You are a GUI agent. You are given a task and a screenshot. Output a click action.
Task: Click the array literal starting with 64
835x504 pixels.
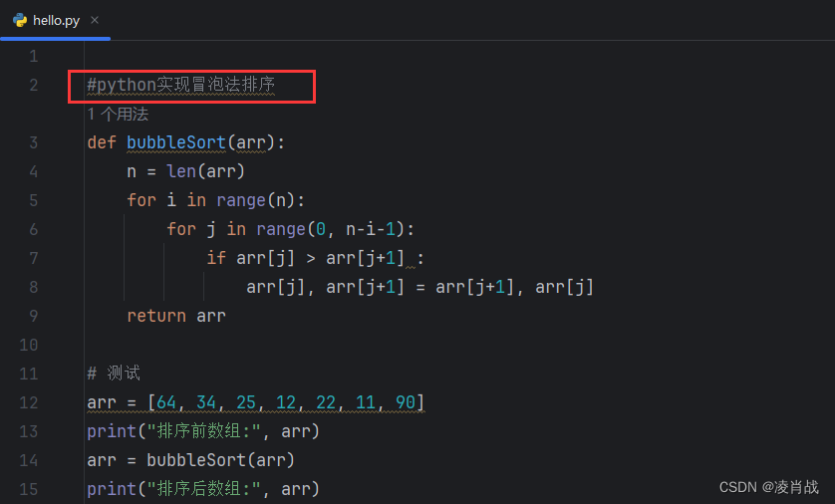[x=286, y=402]
